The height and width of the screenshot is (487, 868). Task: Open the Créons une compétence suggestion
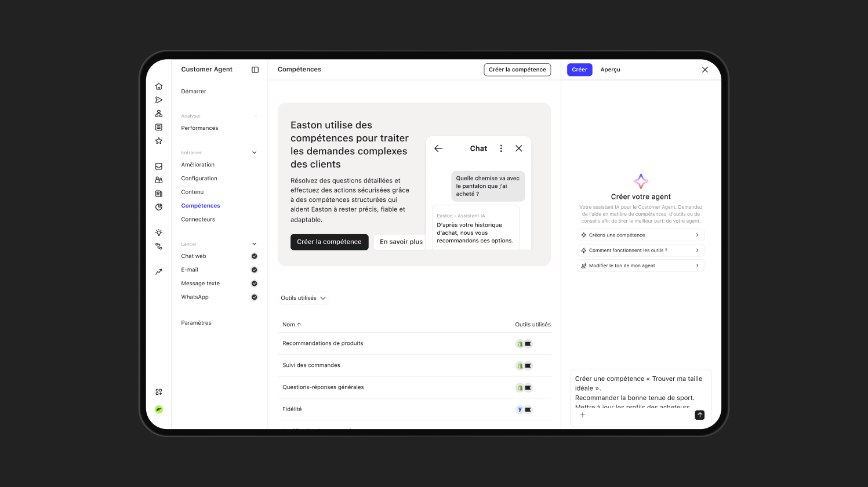point(641,235)
